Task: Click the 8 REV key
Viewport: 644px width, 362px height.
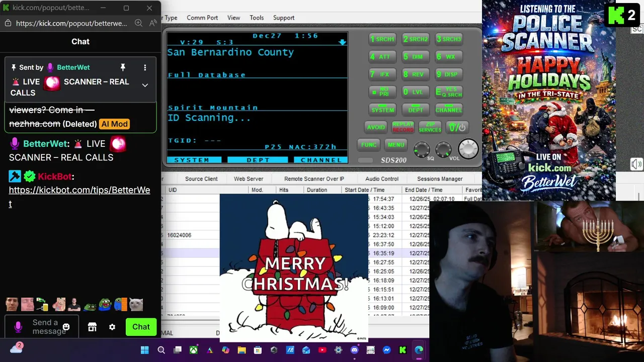Action: click(x=416, y=74)
